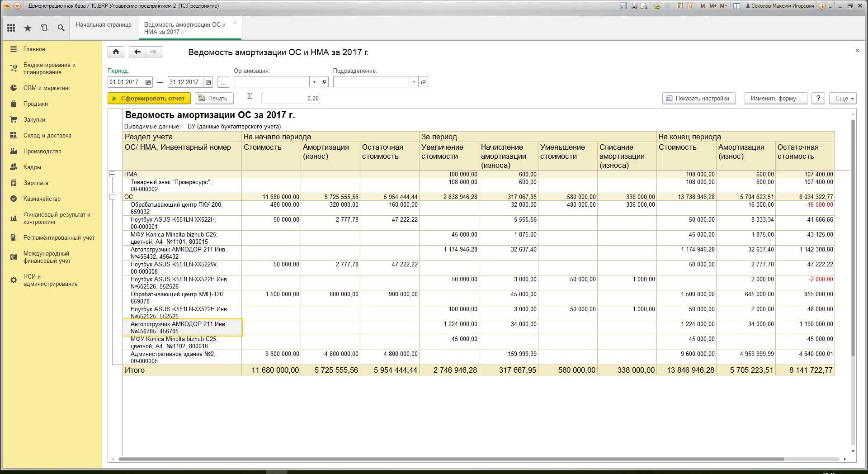Click print icon in title bar

tap(634, 6)
